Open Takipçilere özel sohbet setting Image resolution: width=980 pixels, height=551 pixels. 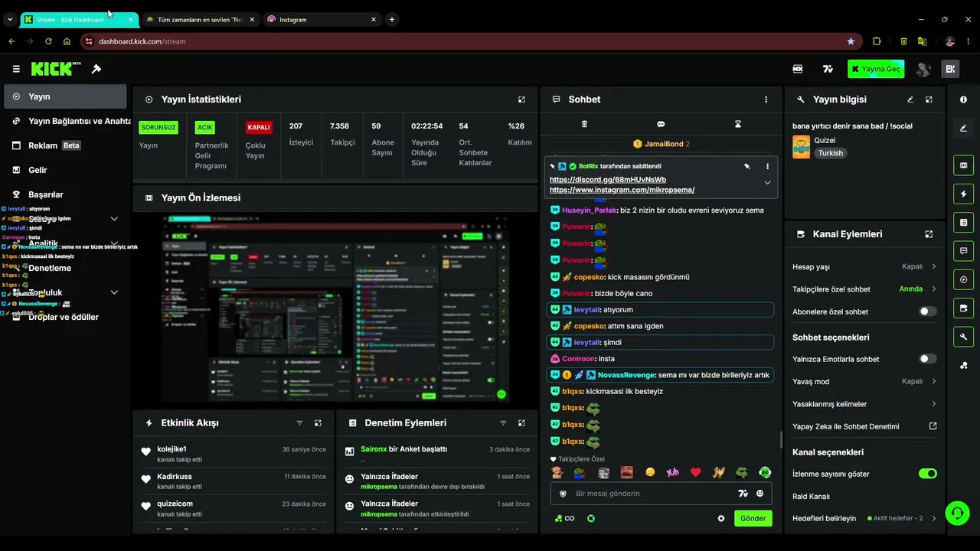click(864, 289)
